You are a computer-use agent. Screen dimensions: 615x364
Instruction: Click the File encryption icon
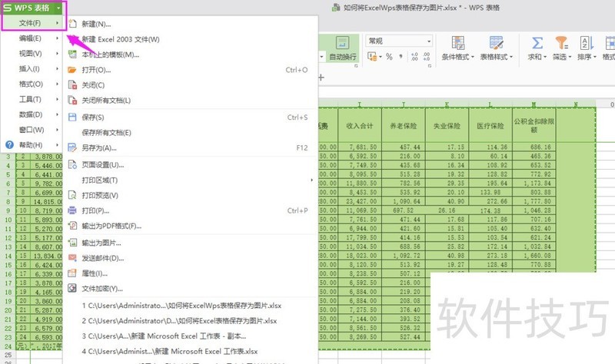[72, 289]
